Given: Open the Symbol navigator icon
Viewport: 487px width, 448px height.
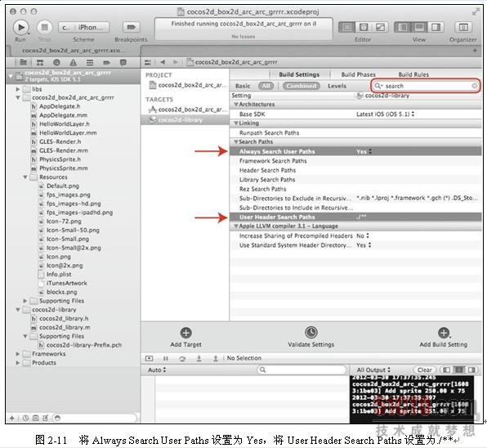Looking at the screenshot, I should (x=40, y=62).
